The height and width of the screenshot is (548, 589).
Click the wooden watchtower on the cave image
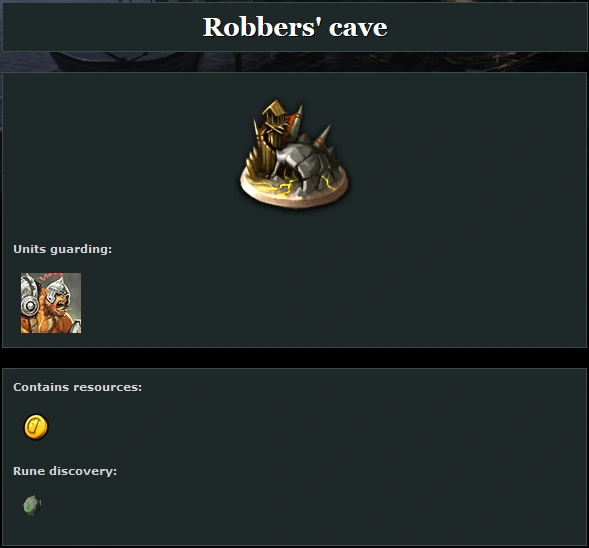tap(276, 124)
